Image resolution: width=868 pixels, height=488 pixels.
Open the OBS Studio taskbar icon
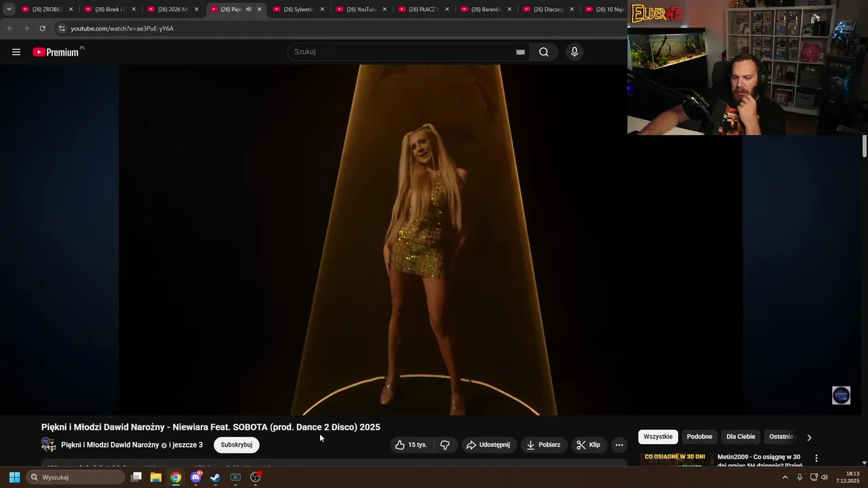(256, 477)
